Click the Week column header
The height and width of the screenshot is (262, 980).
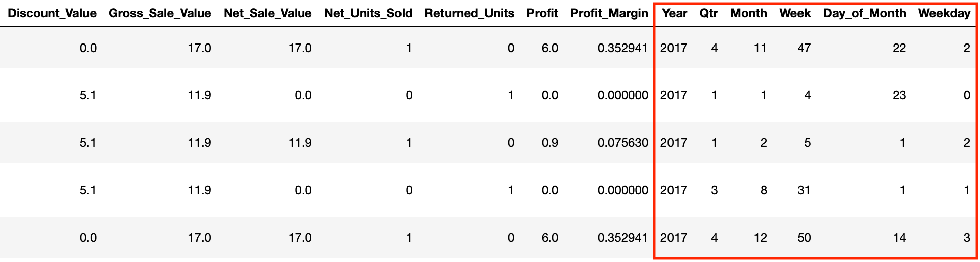tap(795, 13)
